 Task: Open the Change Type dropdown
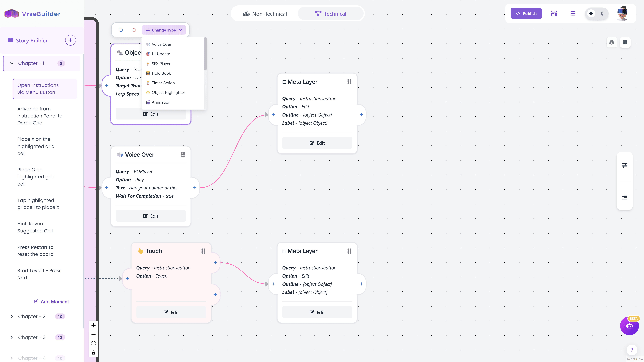tap(164, 30)
